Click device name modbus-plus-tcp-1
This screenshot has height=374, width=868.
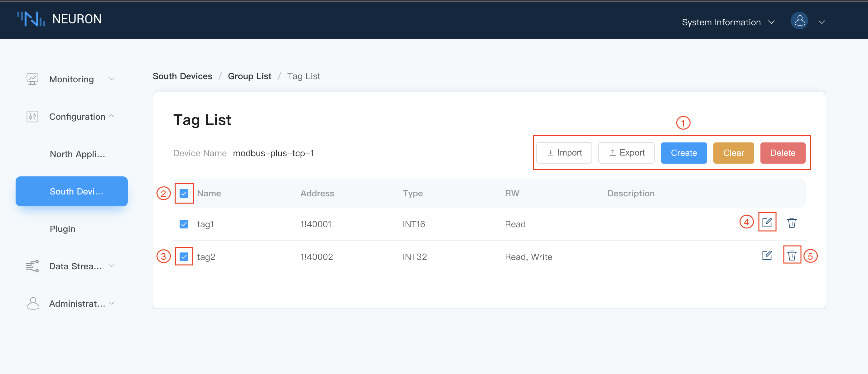pos(273,153)
